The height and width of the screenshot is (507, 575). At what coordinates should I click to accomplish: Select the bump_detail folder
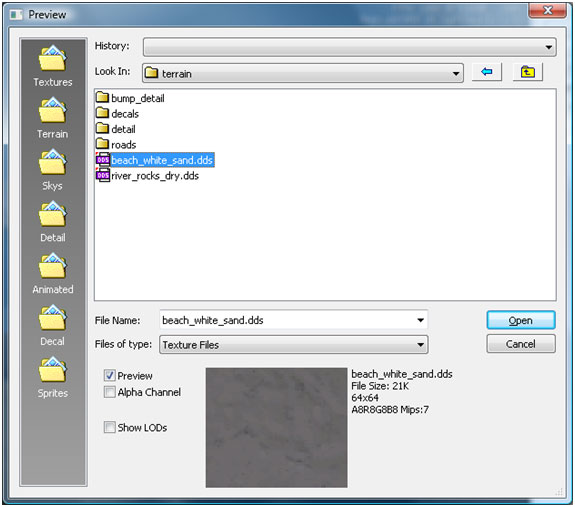(x=130, y=98)
